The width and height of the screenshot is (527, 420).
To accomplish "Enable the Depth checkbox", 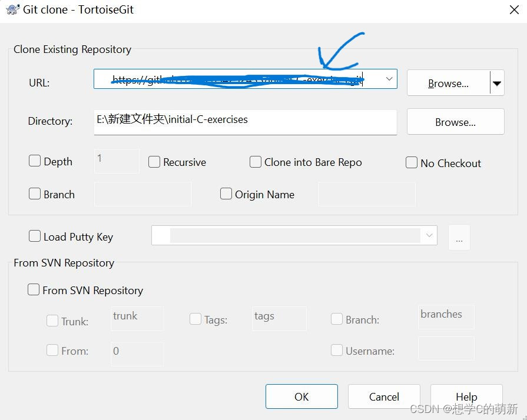I will (35, 161).
